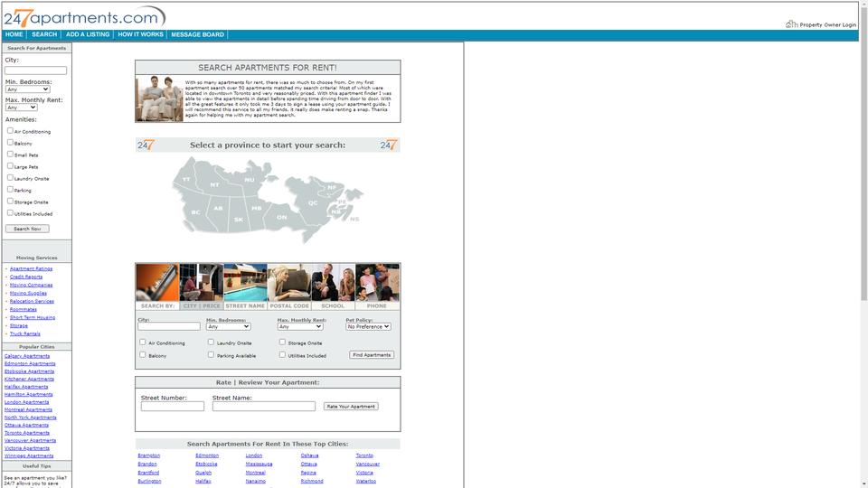Tick sidebar Laundry Onsite checkbox
The image size is (868, 488).
click(10, 178)
